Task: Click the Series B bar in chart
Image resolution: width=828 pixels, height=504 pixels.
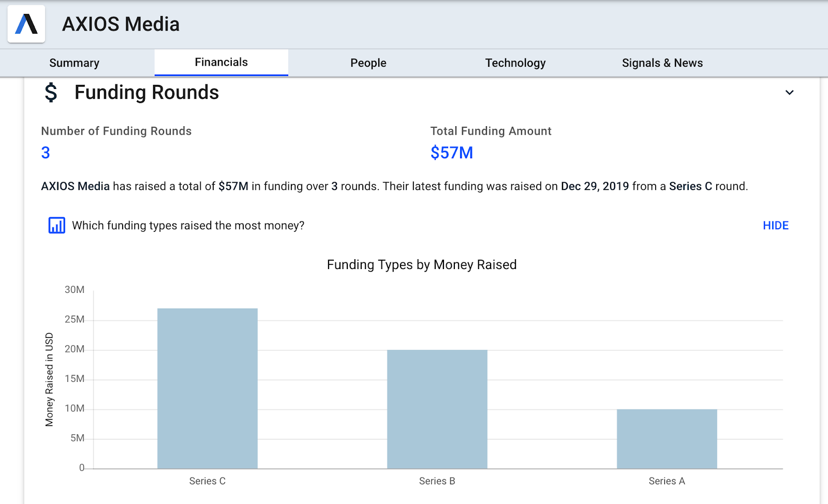Action: (437, 409)
